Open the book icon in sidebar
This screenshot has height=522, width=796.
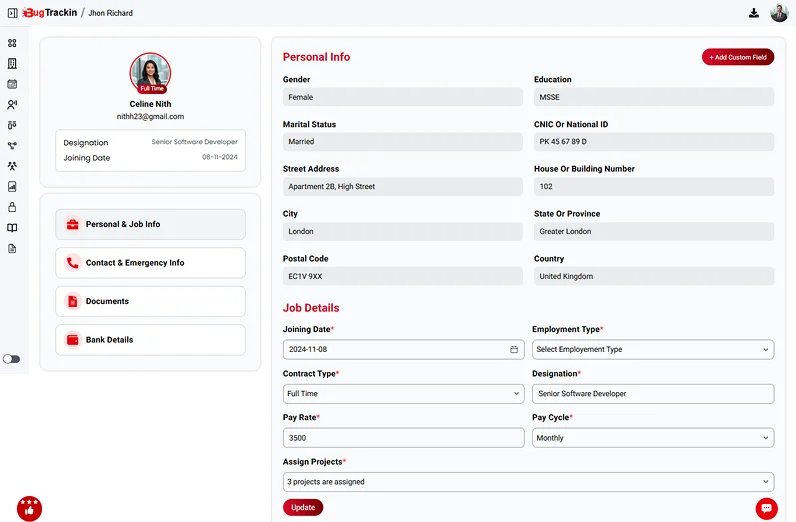(x=12, y=228)
